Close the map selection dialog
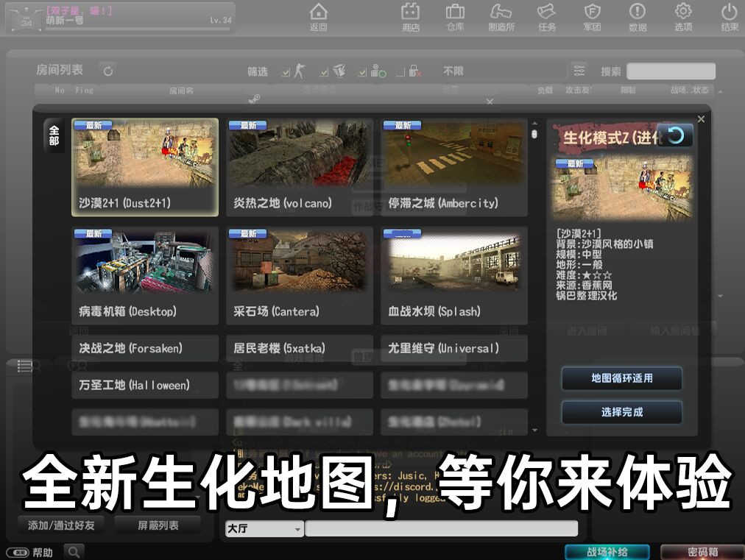The image size is (745, 560). (701, 118)
